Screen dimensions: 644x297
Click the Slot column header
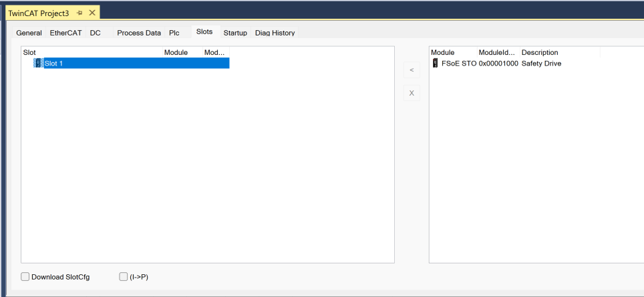tap(29, 52)
